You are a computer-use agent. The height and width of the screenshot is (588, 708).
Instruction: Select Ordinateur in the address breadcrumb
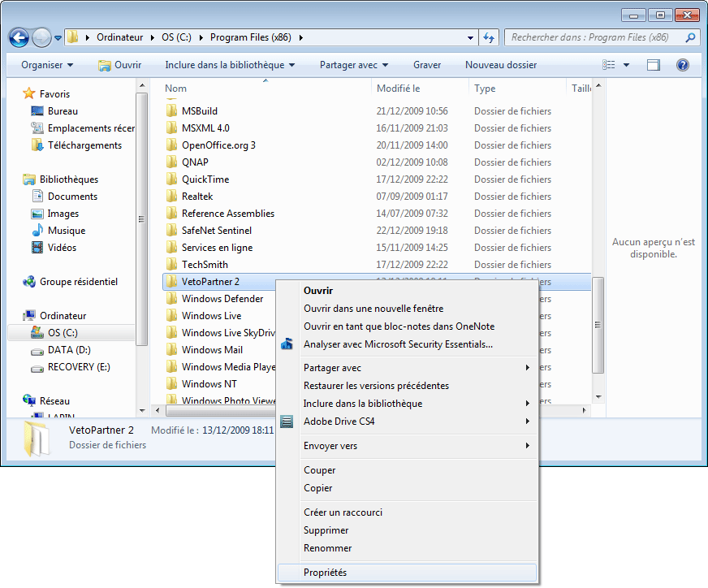click(x=119, y=37)
